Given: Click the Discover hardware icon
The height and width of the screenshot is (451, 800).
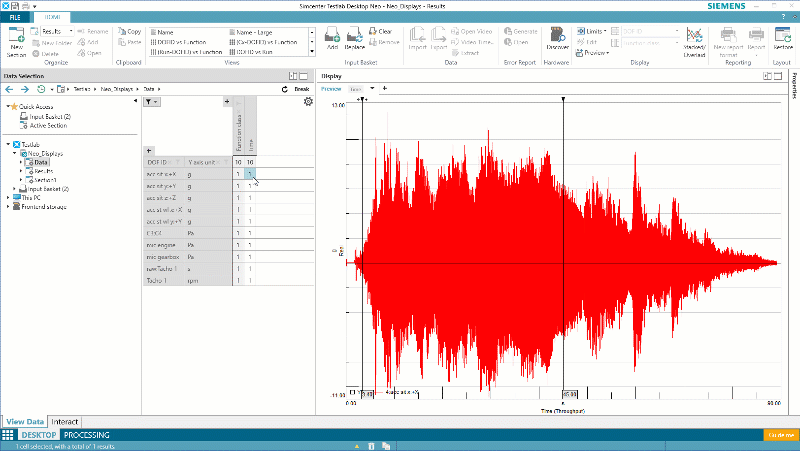Looking at the screenshot, I should click(x=557, y=38).
